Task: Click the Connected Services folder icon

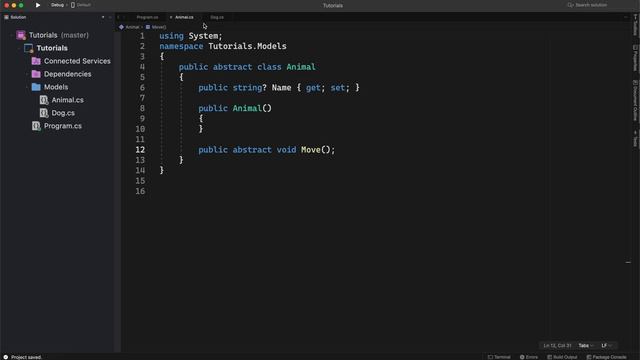Action: click(x=36, y=61)
